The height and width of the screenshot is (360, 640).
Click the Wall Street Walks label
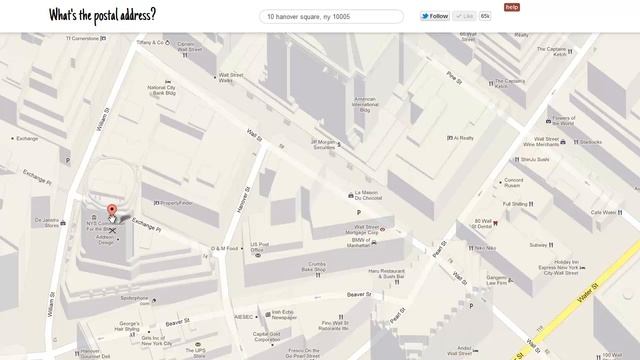[231, 78]
